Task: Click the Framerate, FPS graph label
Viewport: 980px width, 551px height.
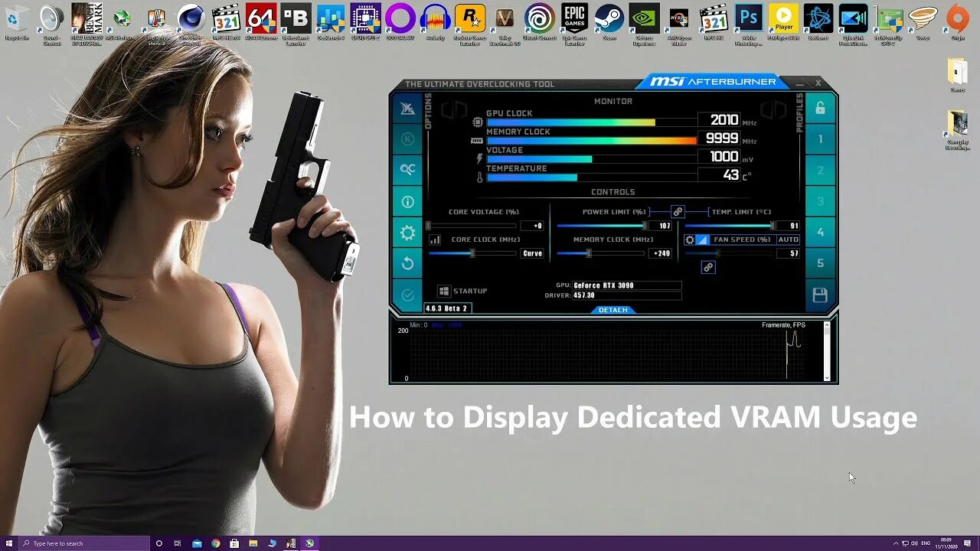Action: point(783,325)
